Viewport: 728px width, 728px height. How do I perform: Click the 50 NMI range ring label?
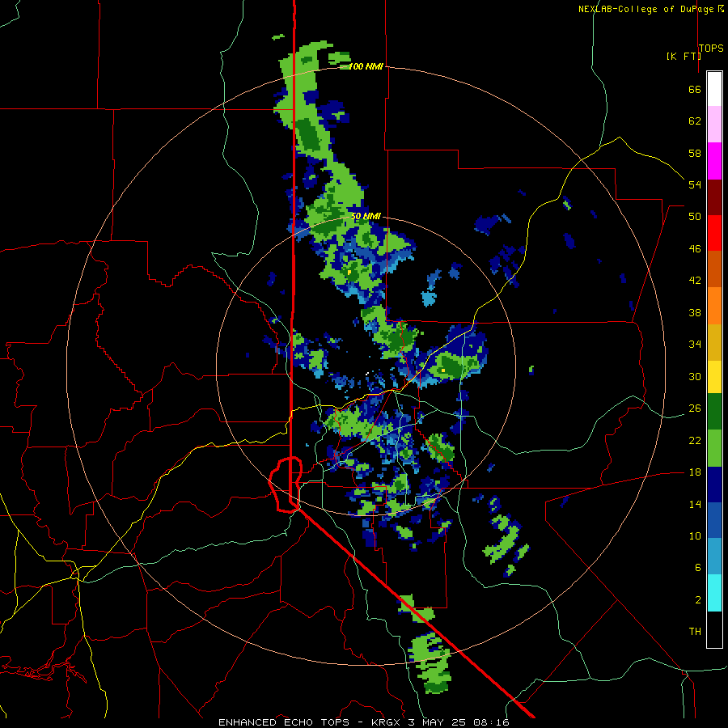366,216
